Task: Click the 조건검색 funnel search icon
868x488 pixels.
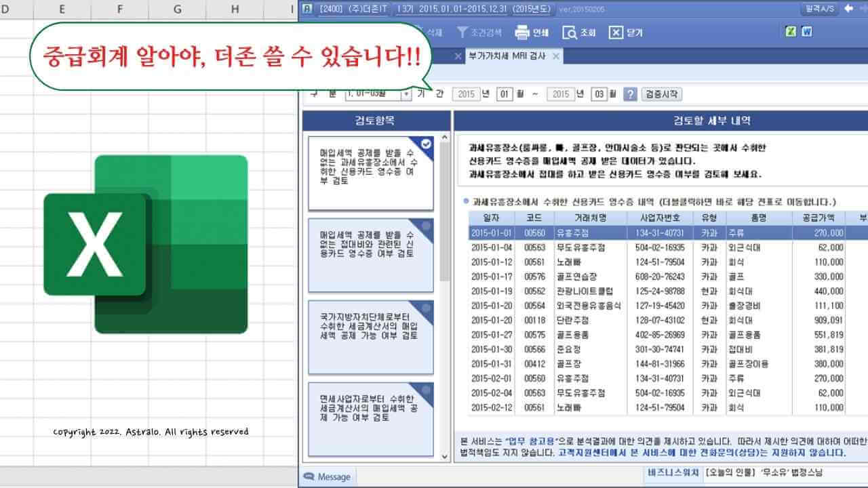Action: (x=463, y=32)
